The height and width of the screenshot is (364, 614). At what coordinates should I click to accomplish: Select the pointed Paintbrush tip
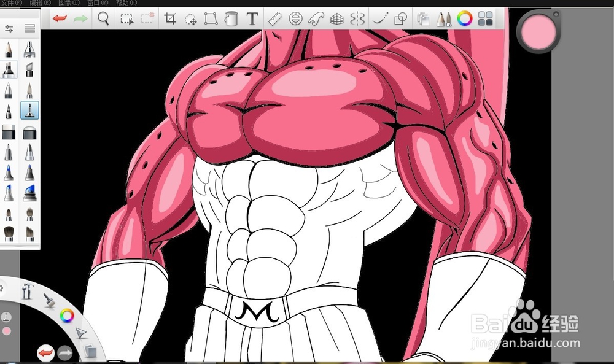pos(29,90)
